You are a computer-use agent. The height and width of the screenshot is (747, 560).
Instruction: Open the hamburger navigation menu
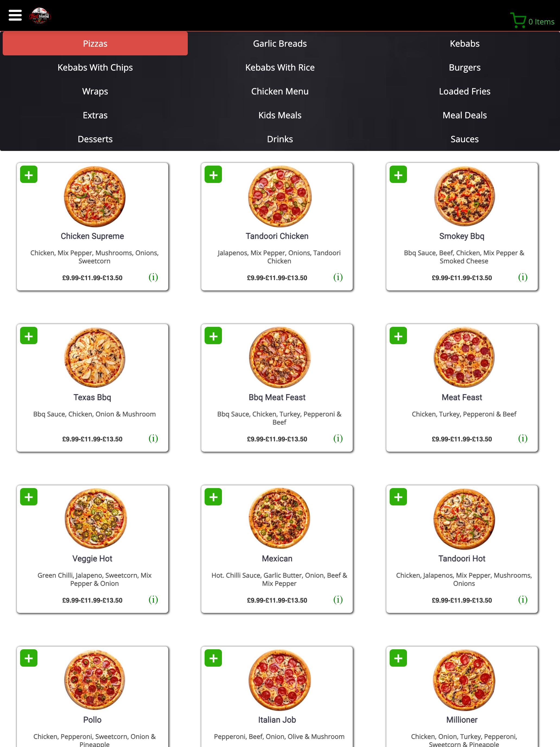tap(15, 15)
